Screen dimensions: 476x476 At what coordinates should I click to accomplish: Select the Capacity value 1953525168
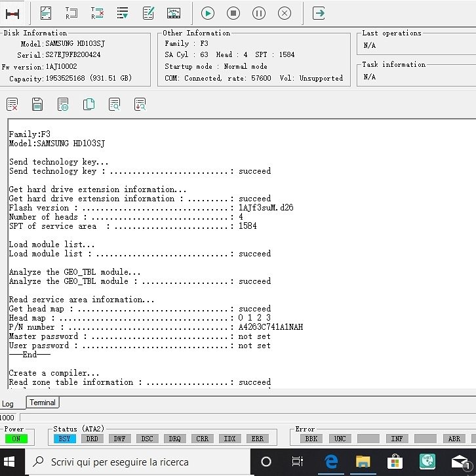pyautogui.click(x=66, y=78)
